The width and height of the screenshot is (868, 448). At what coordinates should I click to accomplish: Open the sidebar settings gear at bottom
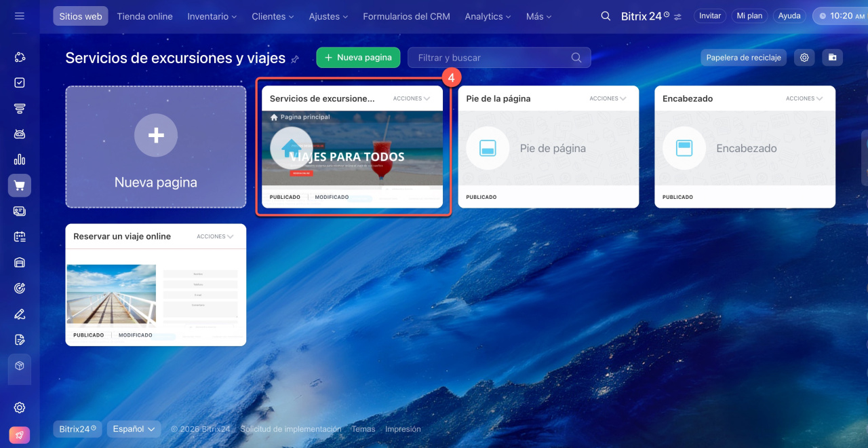click(x=20, y=407)
